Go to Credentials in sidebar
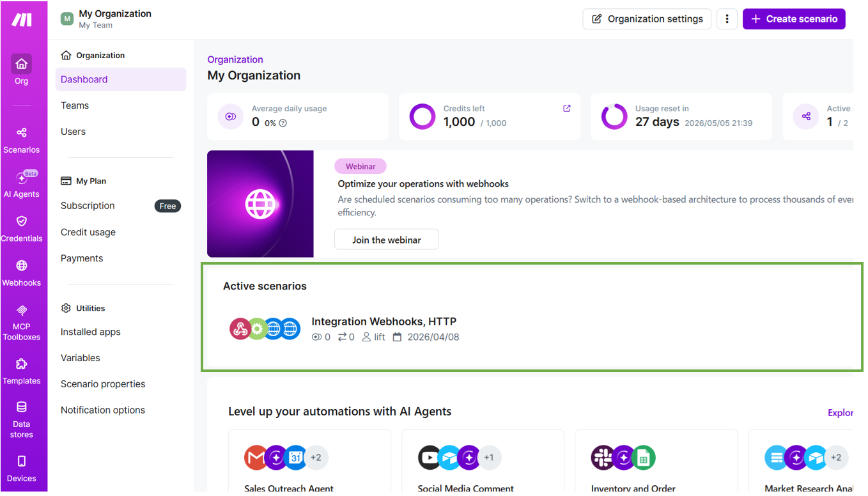The height and width of the screenshot is (496, 868). (22, 228)
